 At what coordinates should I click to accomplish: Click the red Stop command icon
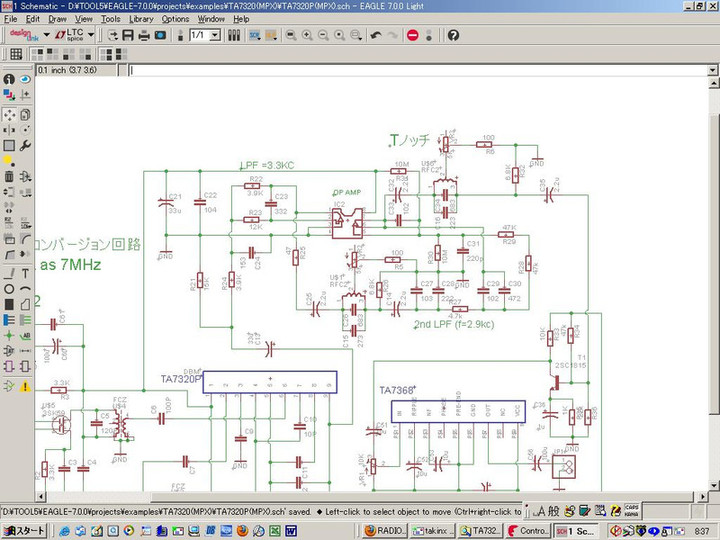(413, 35)
